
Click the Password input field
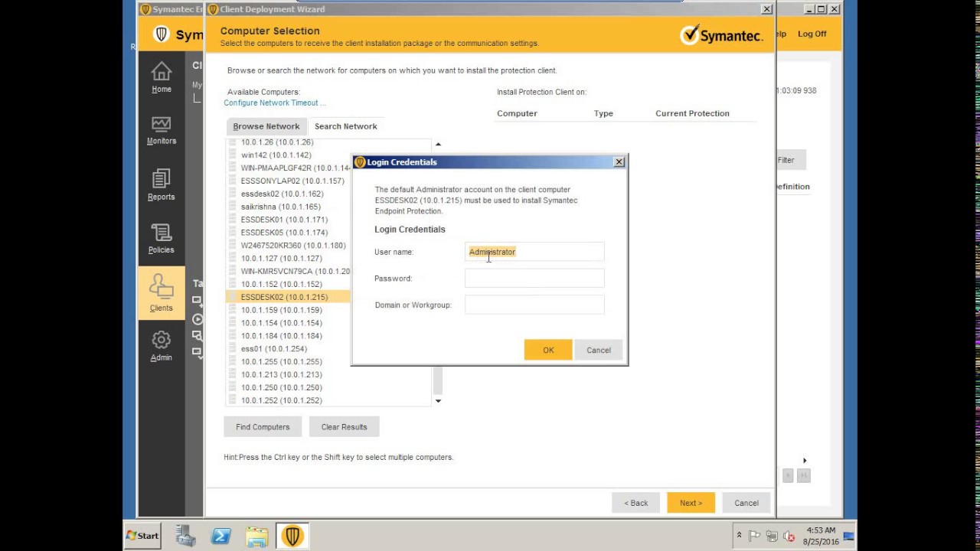[x=534, y=279]
